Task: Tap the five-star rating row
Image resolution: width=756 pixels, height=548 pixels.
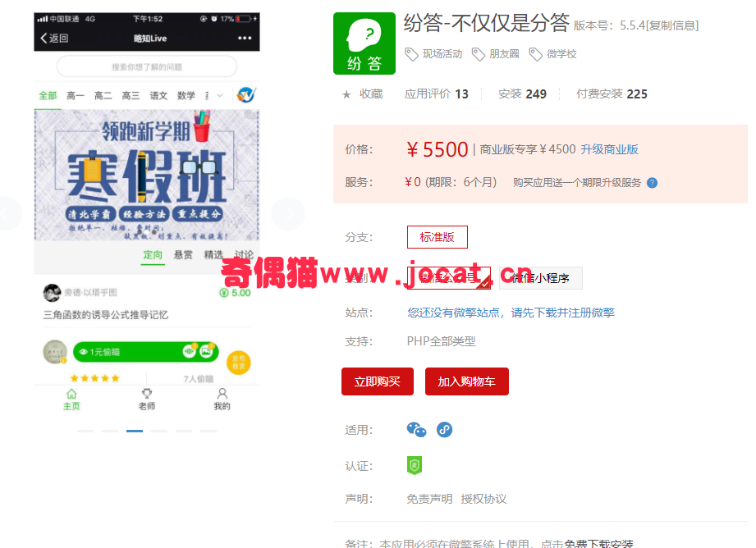Action: click(95, 378)
